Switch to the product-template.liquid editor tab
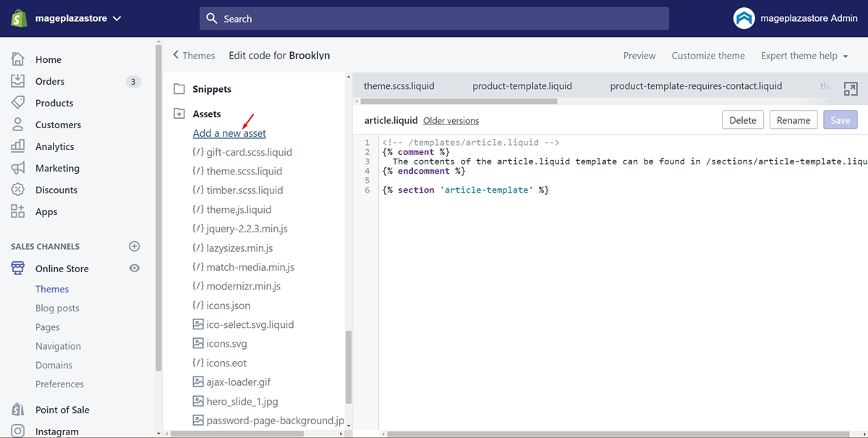 522,85
